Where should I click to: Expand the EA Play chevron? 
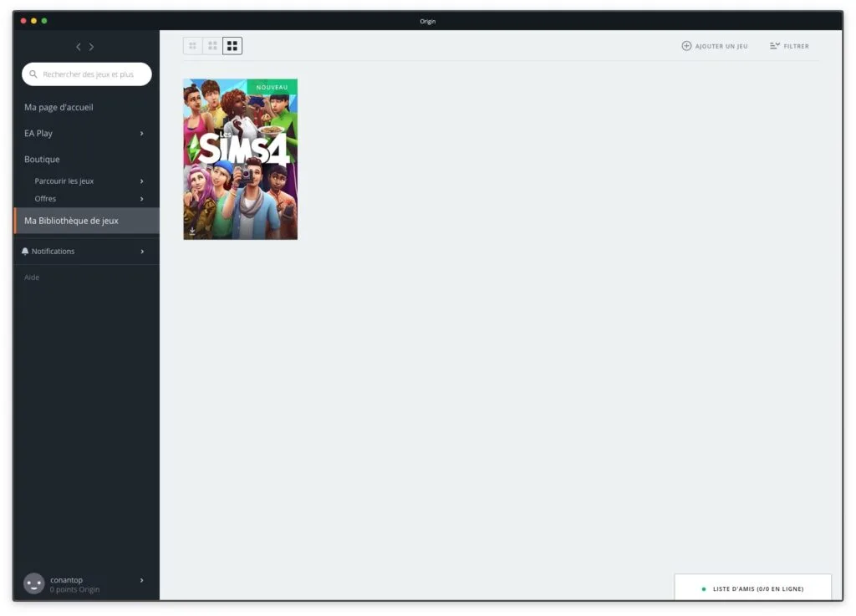[142, 134]
